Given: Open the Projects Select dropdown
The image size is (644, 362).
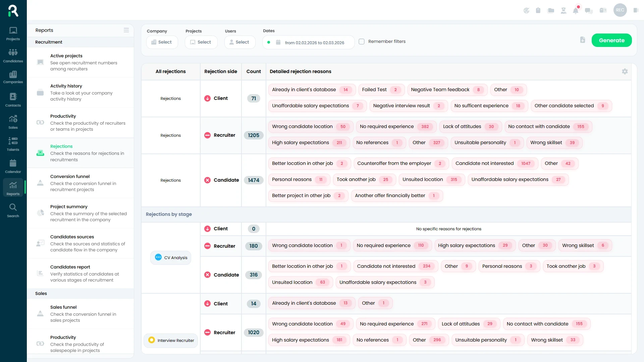Looking at the screenshot, I should 201,42.
